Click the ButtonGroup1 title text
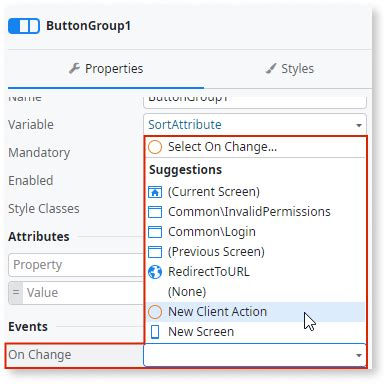 pyautogui.click(x=88, y=26)
